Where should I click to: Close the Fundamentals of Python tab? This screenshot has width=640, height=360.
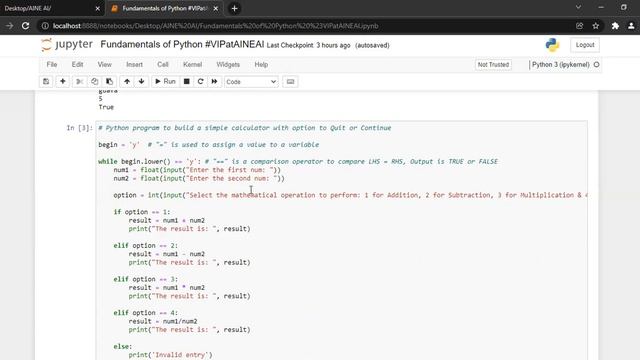pyautogui.click(x=216, y=8)
